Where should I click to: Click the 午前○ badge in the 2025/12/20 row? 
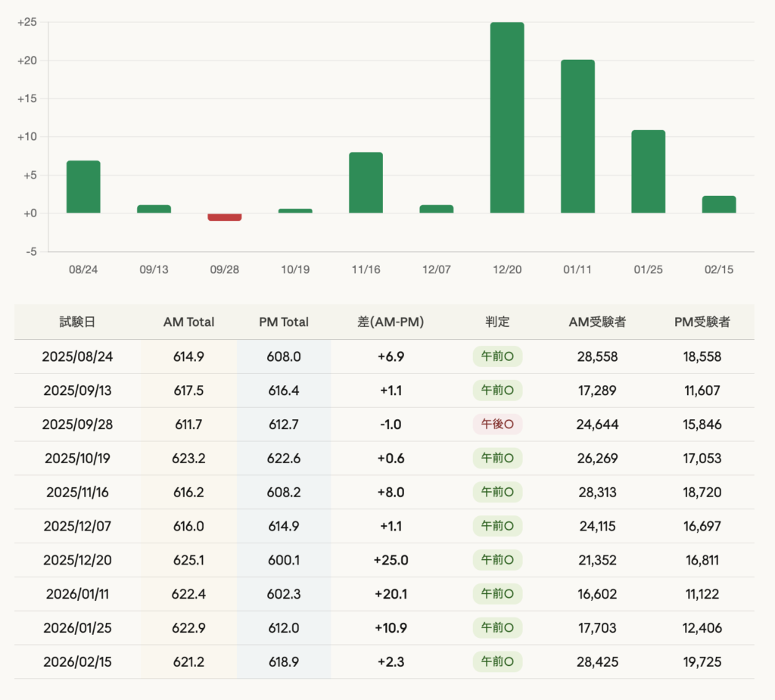(497, 560)
